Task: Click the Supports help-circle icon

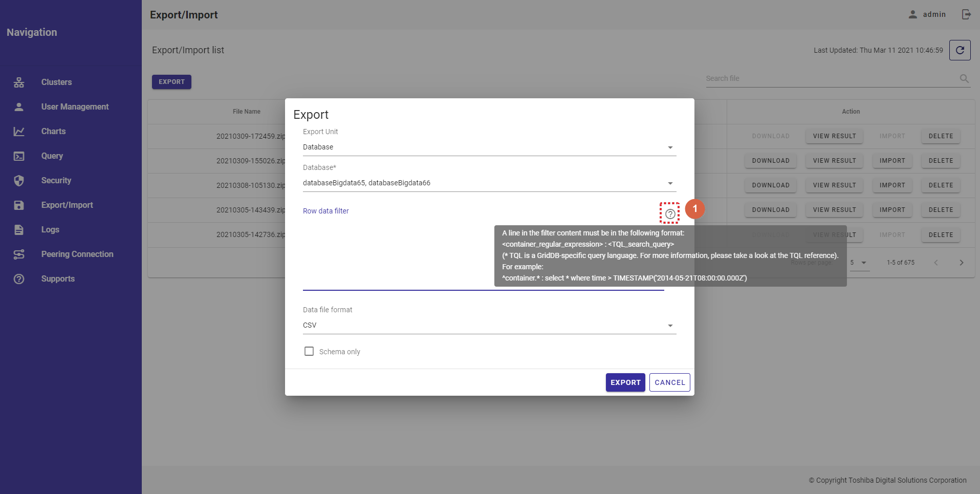Action: click(19, 278)
